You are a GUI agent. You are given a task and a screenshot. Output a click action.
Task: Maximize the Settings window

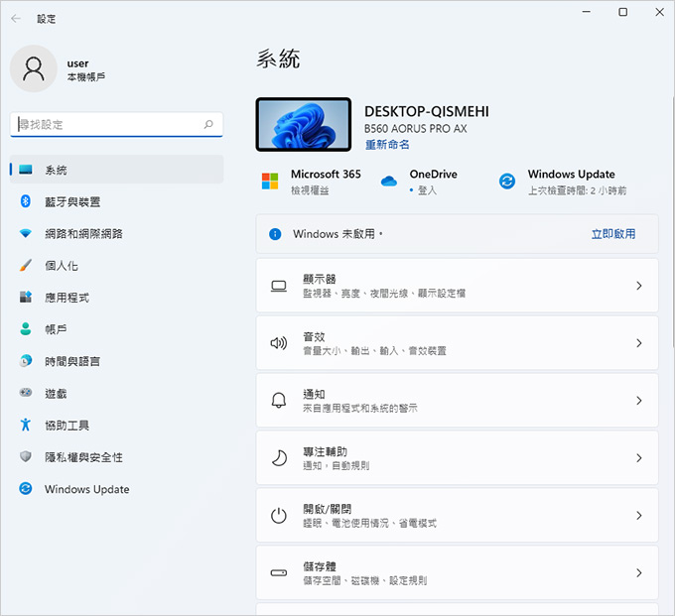point(623,12)
